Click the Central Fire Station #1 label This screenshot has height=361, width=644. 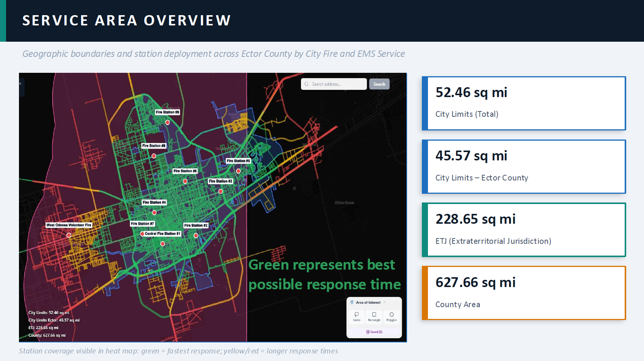pyautogui.click(x=163, y=234)
